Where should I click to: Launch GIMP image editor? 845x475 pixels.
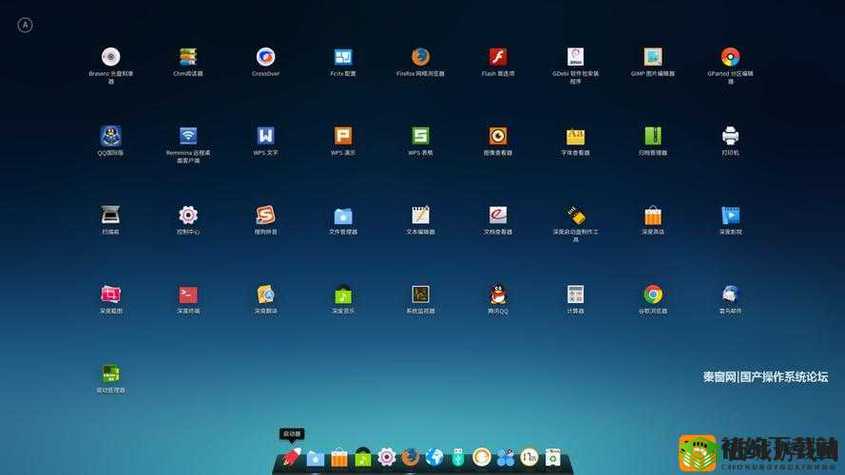coord(653,57)
